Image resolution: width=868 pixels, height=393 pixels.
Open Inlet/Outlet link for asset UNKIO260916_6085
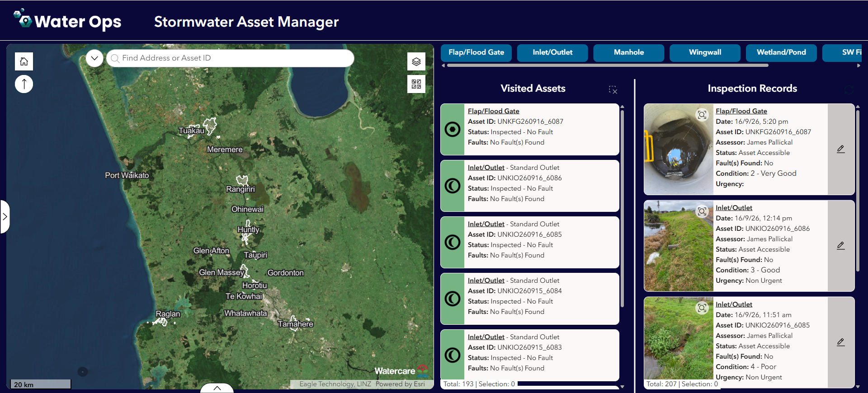point(486,224)
